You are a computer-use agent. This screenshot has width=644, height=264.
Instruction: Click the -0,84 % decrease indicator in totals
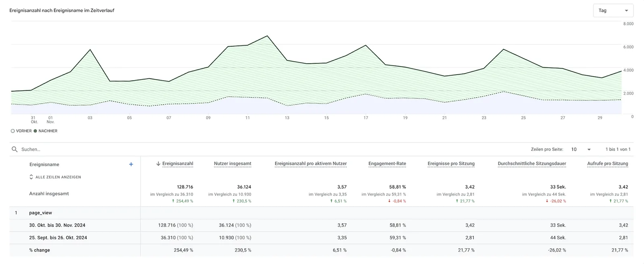(397, 201)
